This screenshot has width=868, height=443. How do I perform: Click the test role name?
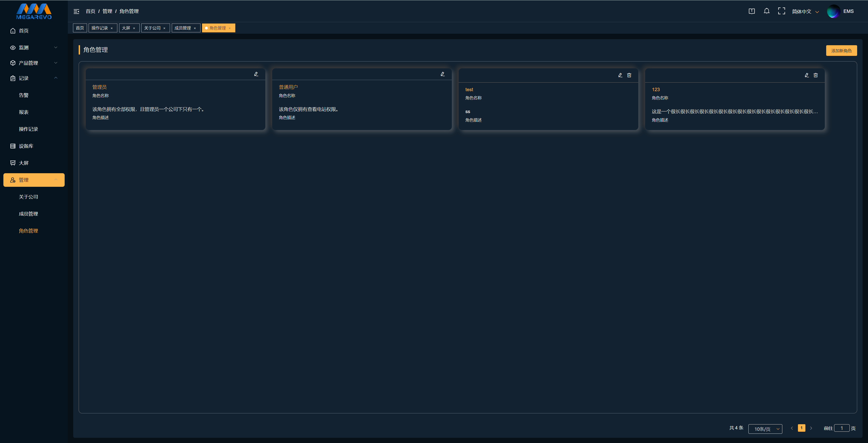pyautogui.click(x=469, y=89)
